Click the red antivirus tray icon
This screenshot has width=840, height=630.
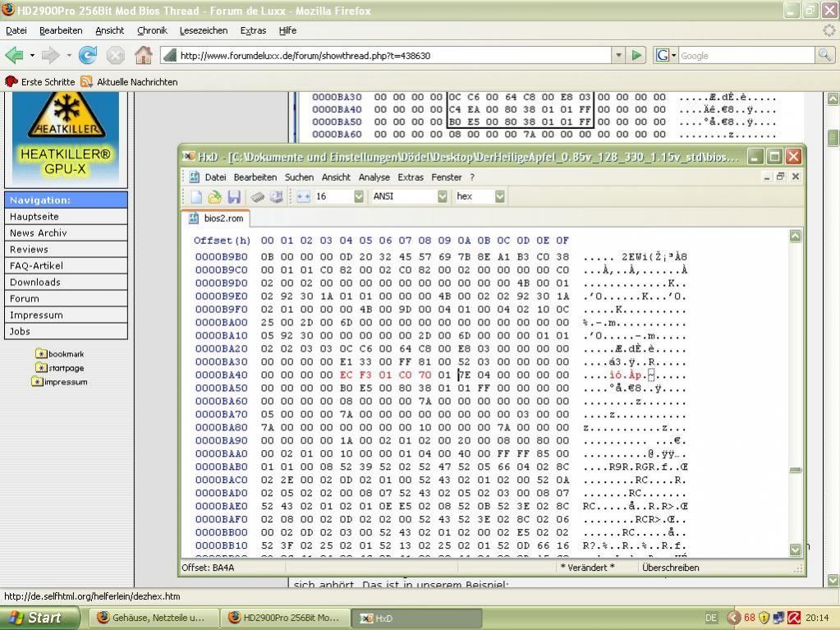[x=793, y=618]
